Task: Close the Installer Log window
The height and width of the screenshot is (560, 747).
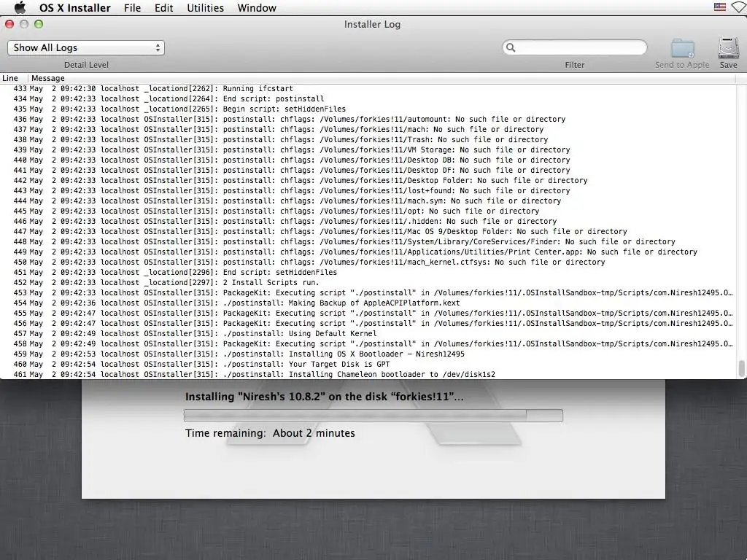Action: pyautogui.click(x=9, y=24)
